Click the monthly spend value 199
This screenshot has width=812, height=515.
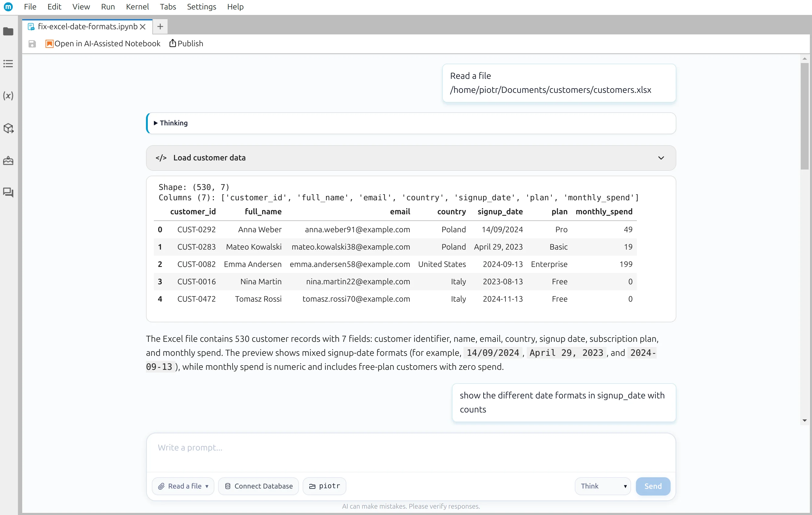[x=626, y=264]
